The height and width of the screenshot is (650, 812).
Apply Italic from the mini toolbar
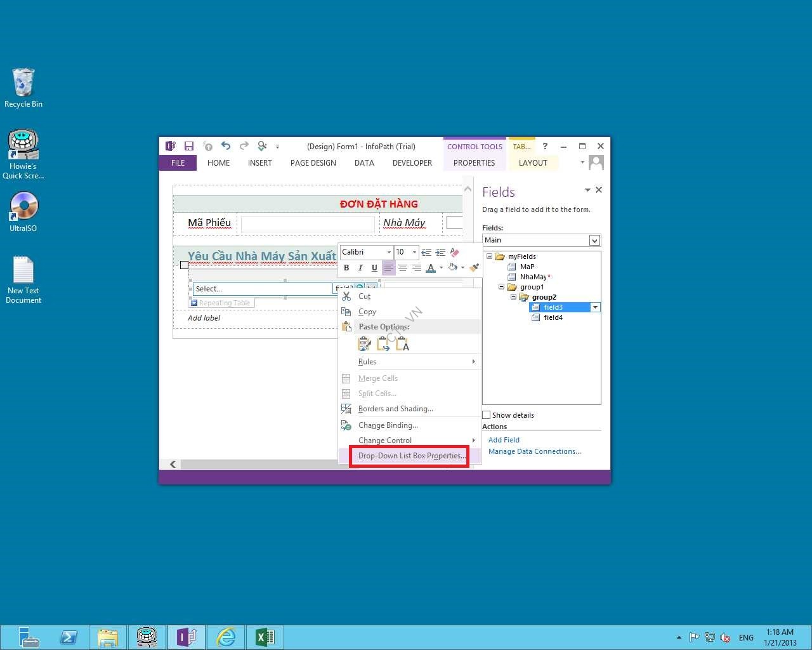(x=360, y=268)
